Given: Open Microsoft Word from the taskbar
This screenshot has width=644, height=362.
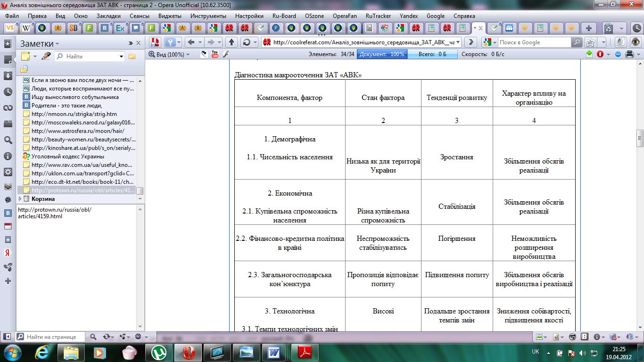Looking at the screenshot, I should [x=273, y=352].
